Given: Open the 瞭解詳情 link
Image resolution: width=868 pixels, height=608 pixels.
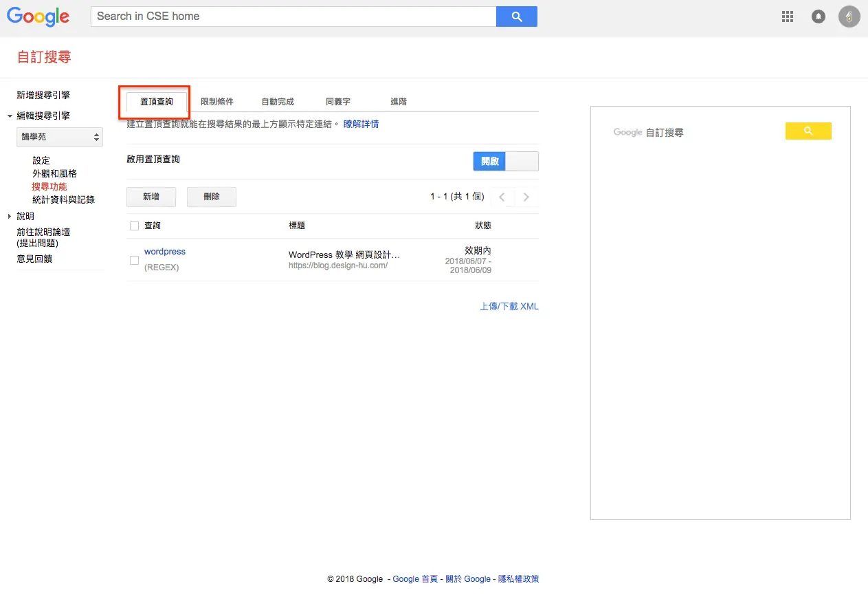Looking at the screenshot, I should click(361, 124).
